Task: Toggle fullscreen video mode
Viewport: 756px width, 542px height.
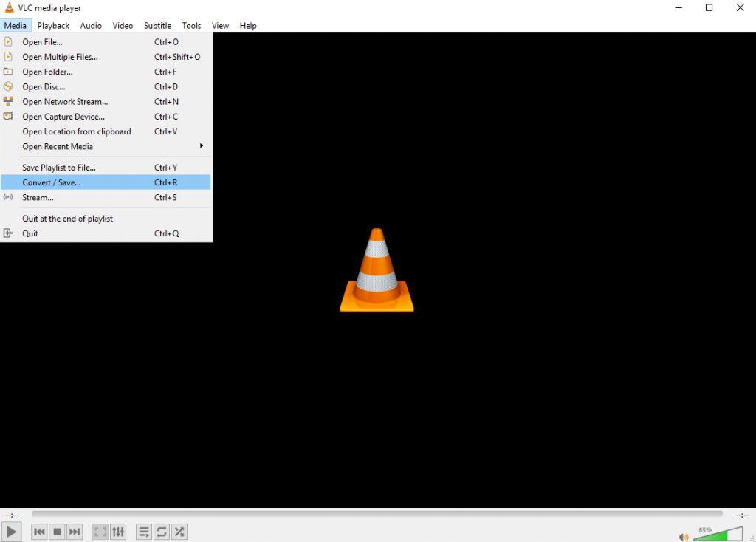Action: (100, 532)
